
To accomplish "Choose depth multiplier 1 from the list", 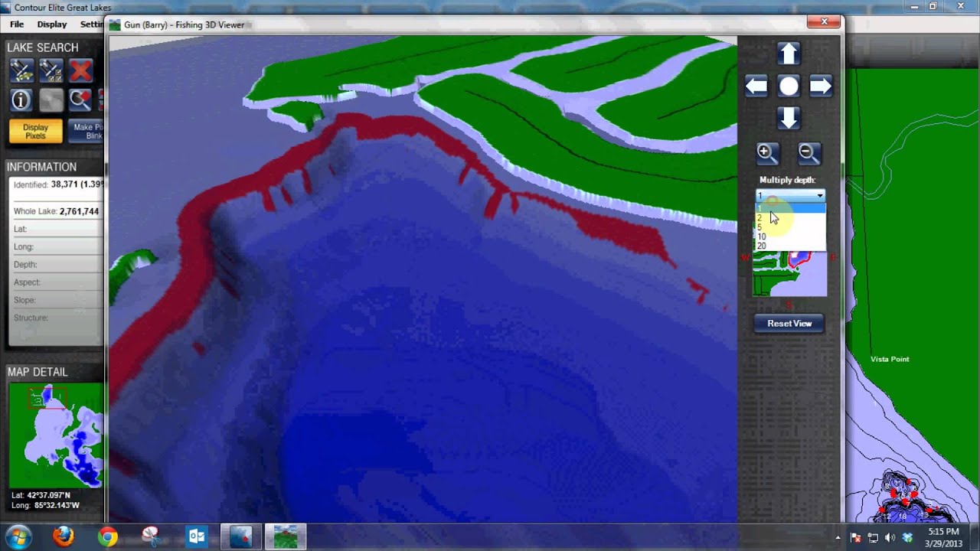I will [x=790, y=207].
